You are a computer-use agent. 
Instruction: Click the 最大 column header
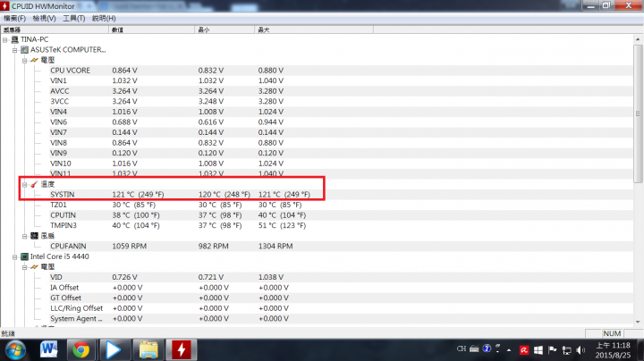(314, 29)
